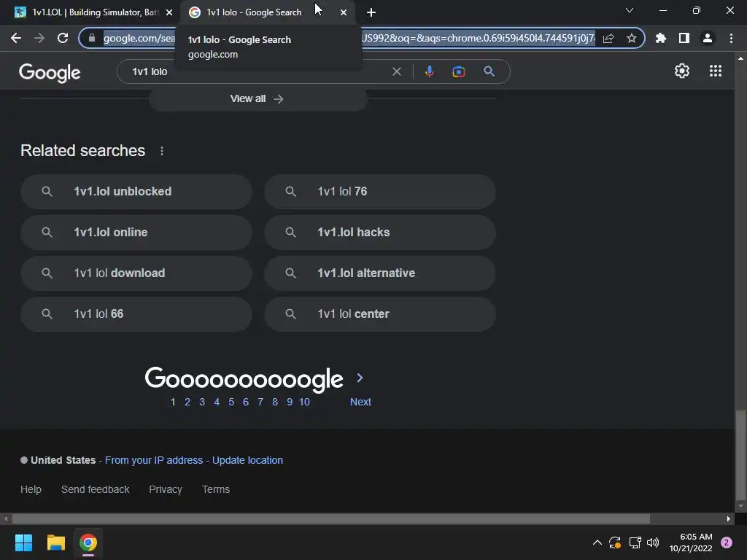Navigate to results page 8

(275, 402)
